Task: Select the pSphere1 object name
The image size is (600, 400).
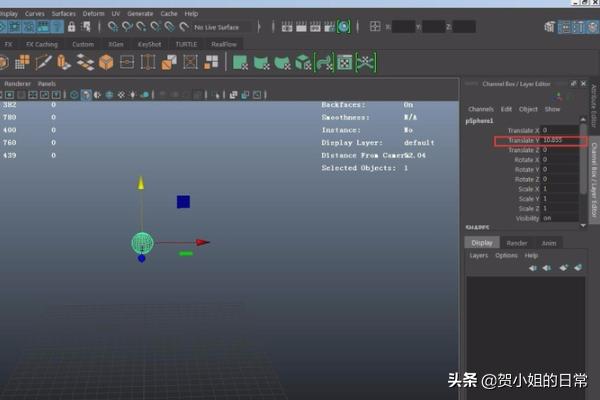Action: click(479, 121)
